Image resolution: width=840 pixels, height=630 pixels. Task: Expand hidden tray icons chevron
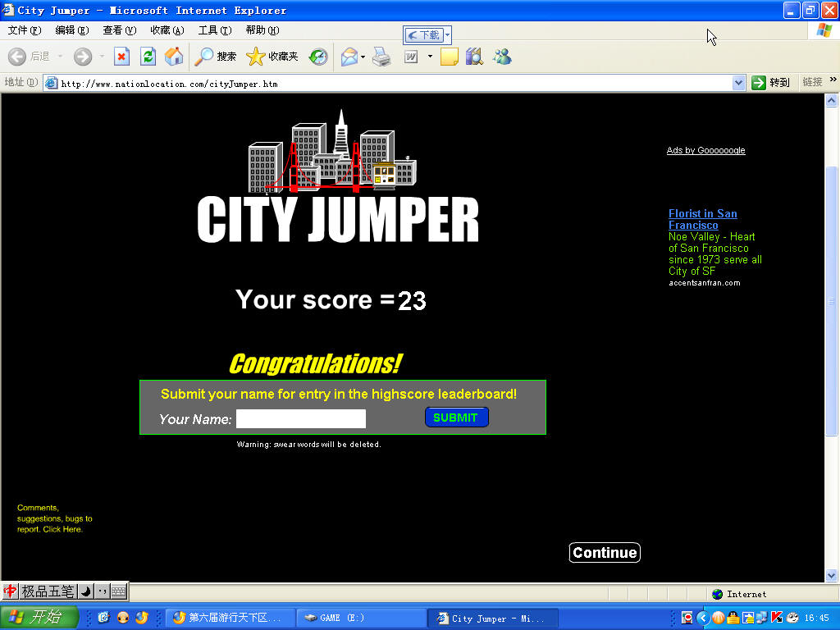[x=703, y=619]
